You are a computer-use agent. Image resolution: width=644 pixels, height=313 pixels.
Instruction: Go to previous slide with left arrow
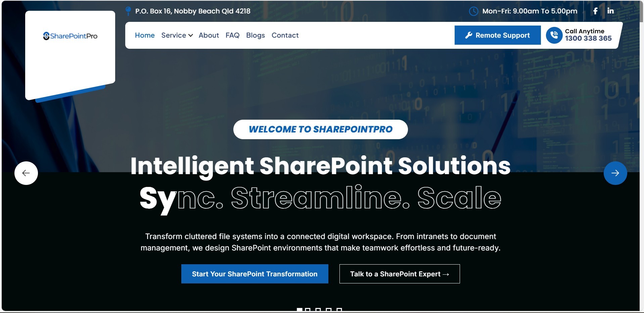(26, 173)
